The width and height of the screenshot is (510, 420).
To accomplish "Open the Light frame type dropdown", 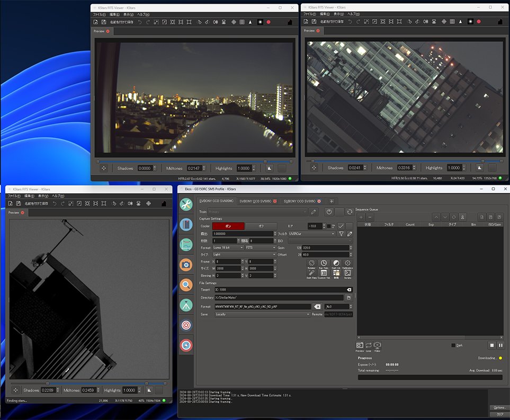I will click(245, 254).
